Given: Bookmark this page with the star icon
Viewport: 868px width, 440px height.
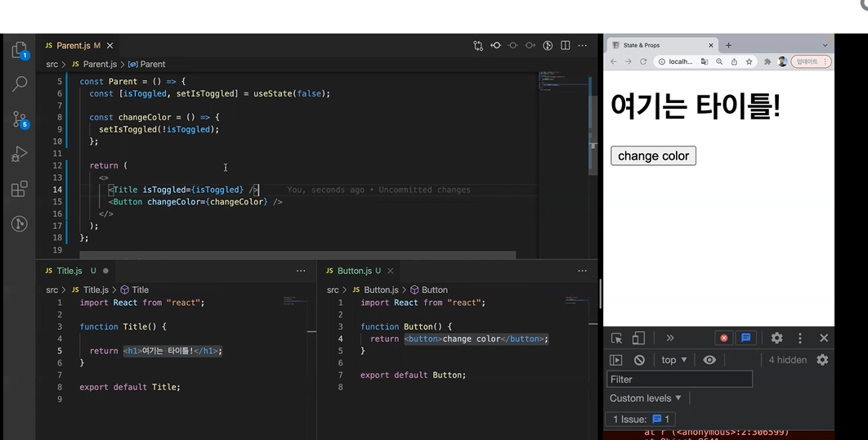Looking at the screenshot, I should (749, 61).
